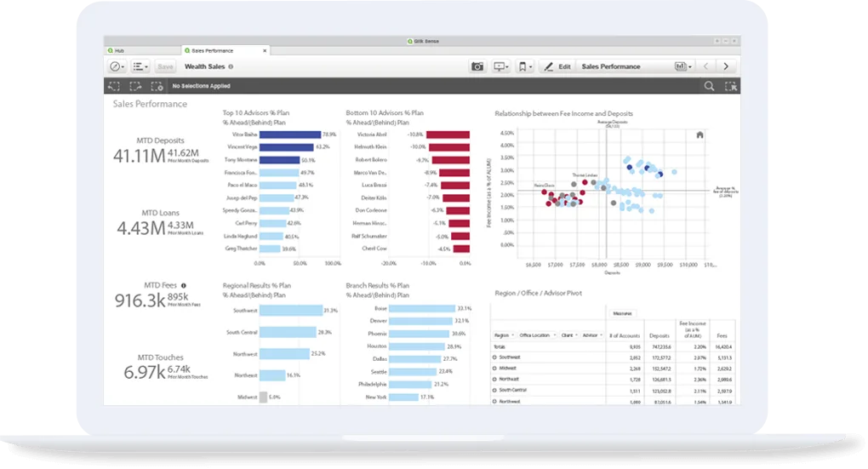This screenshot has width=868, height=469.
Task: Click the Seattle branch label
Action: 379,372
